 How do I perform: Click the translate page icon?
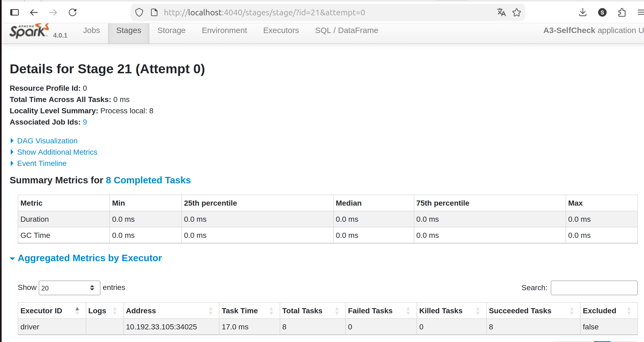coord(501,12)
